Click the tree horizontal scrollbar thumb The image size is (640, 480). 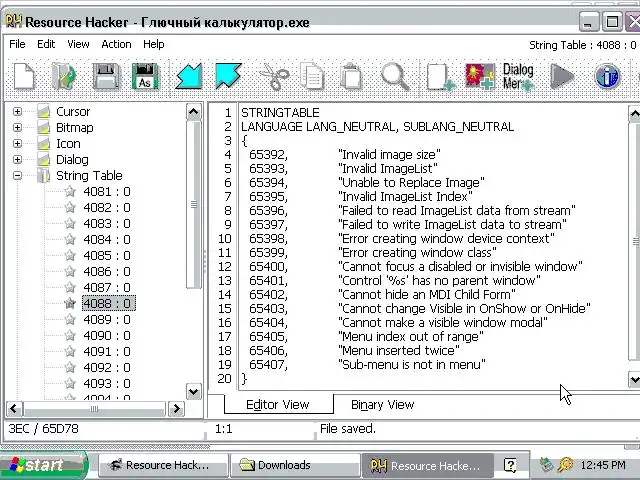94,409
